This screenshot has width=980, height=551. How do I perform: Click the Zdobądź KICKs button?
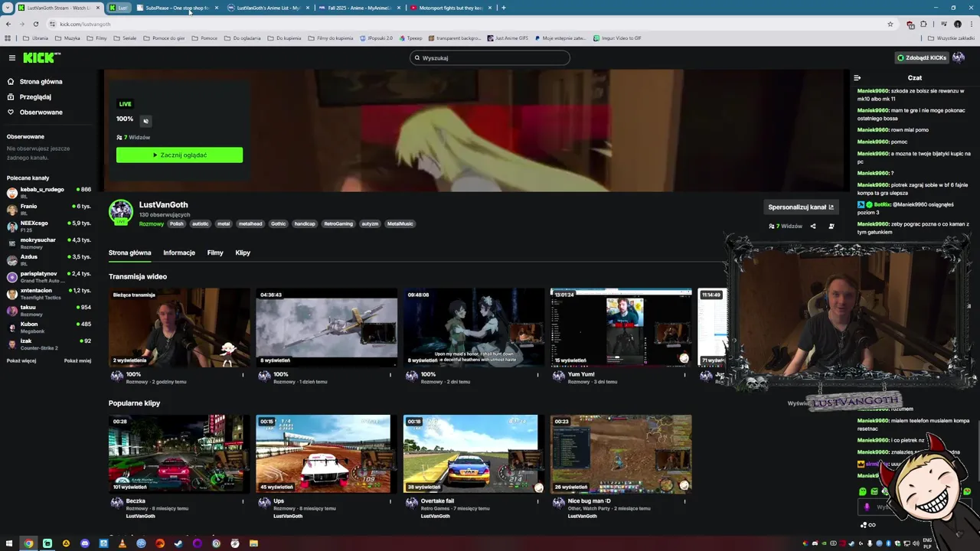pyautogui.click(x=922, y=58)
